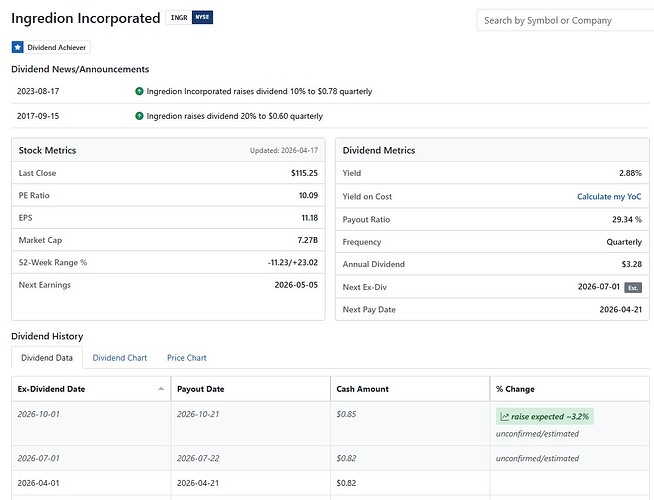Select the Dividend Data tab
Viewport: 654px width, 500px height.
click(47, 358)
